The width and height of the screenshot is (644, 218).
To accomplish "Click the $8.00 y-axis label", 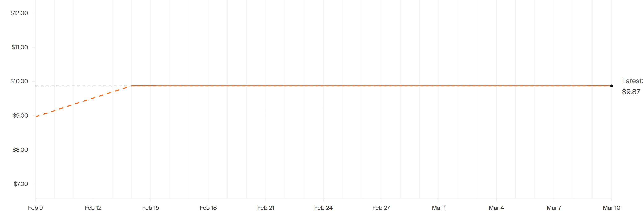I will (20, 150).
